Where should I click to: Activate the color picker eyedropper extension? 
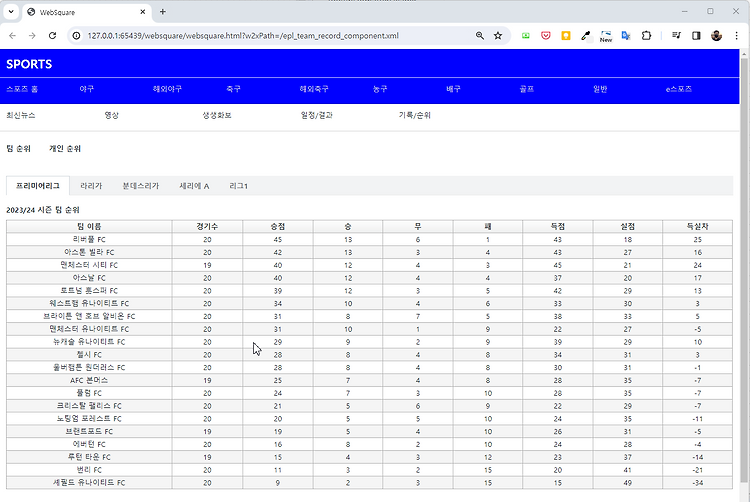[x=586, y=36]
